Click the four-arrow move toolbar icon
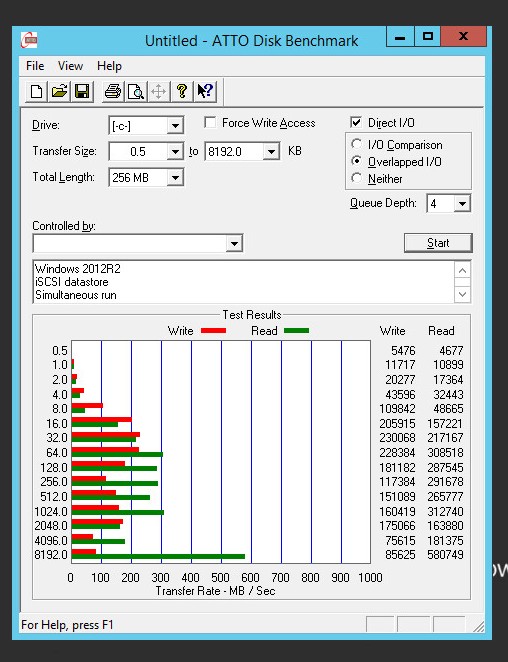Image resolution: width=508 pixels, height=662 pixels. [159, 91]
